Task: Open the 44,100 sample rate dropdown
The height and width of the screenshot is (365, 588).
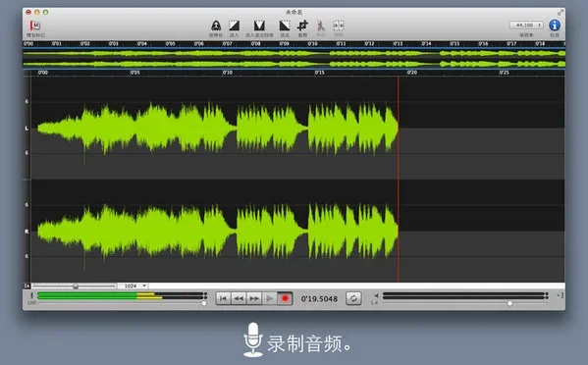Action: pyautogui.click(x=526, y=26)
